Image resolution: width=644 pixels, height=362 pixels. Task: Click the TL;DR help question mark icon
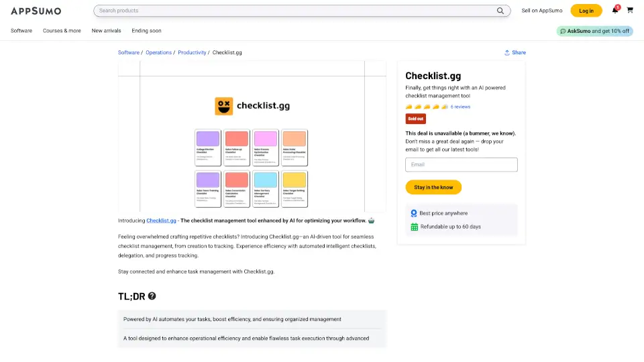click(152, 296)
